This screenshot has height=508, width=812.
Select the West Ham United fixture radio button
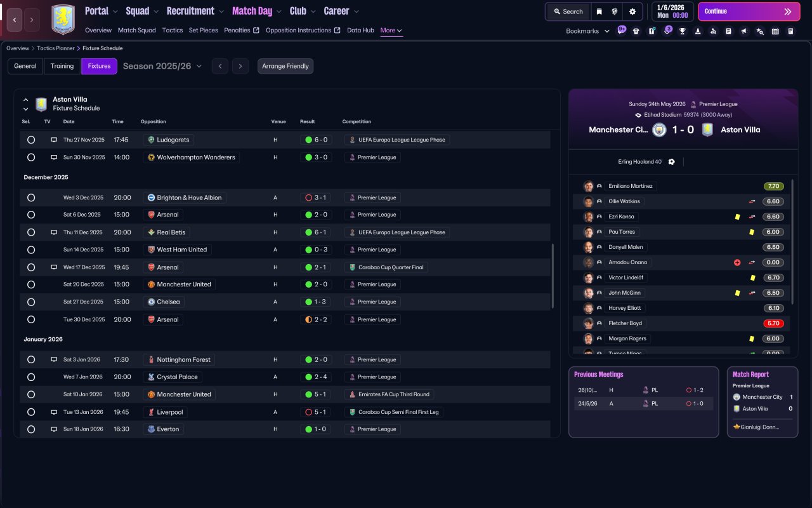click(31, 250)
